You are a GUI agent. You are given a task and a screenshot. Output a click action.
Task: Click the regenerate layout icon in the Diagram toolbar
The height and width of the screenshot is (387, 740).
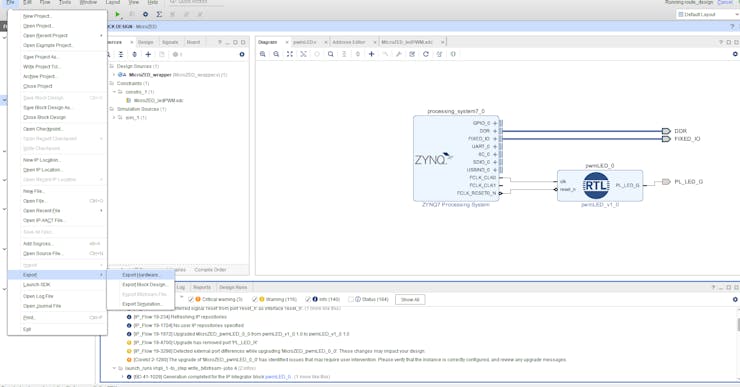pyautogui.click(x=426, y=54)
